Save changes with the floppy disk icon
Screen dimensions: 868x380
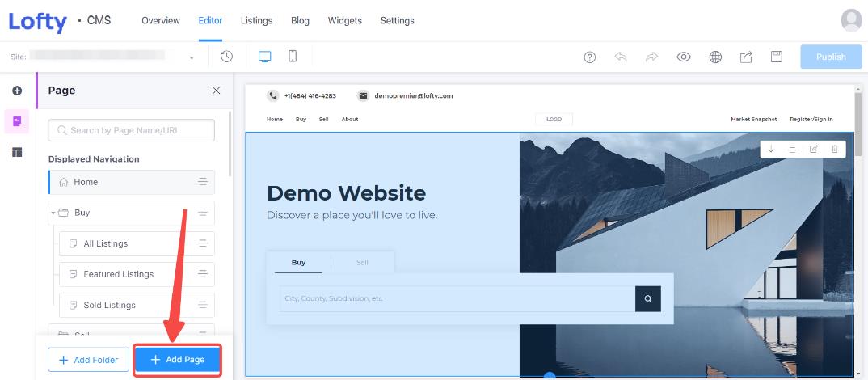[777, 57]
